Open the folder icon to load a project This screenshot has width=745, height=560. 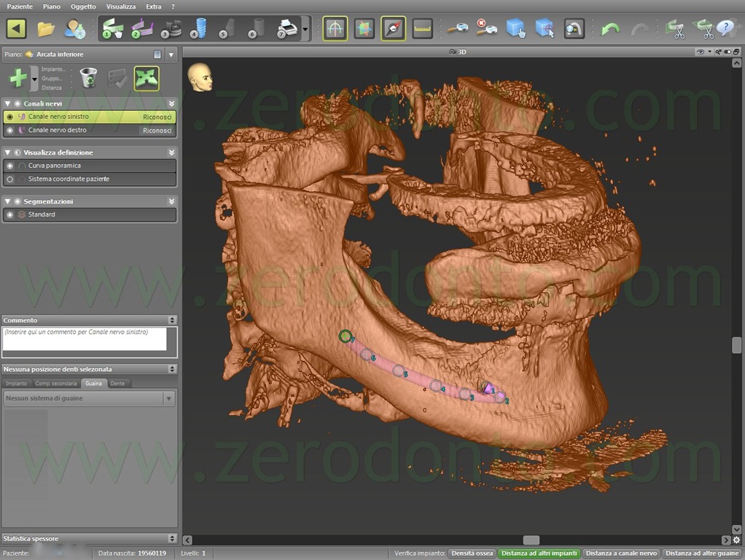coord(46,29)
